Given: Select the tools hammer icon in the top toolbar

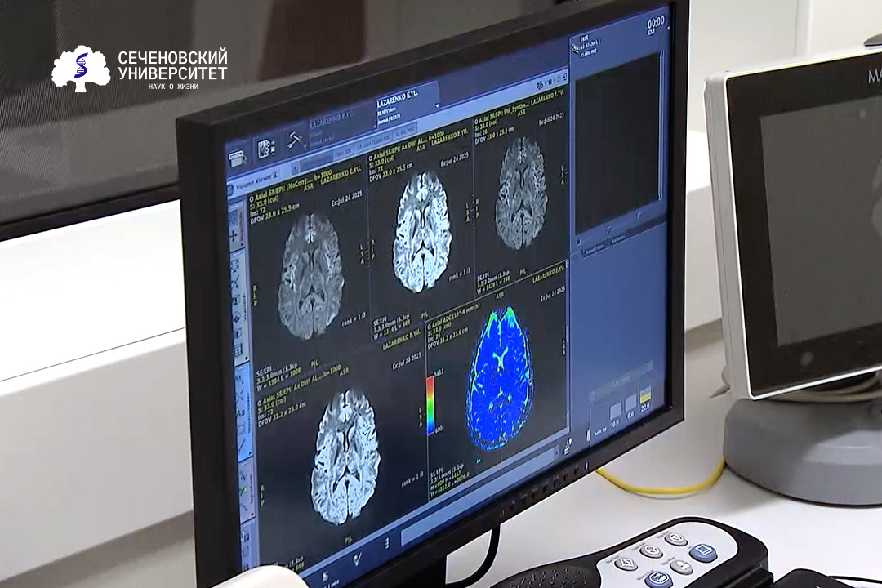Looking at the screenshot, I should coord(296,140).
